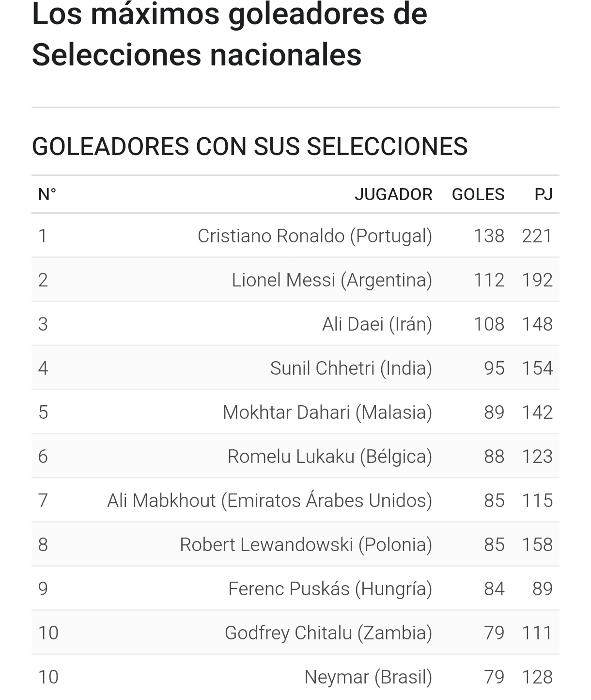Click the N° column header

pos(47,194)
